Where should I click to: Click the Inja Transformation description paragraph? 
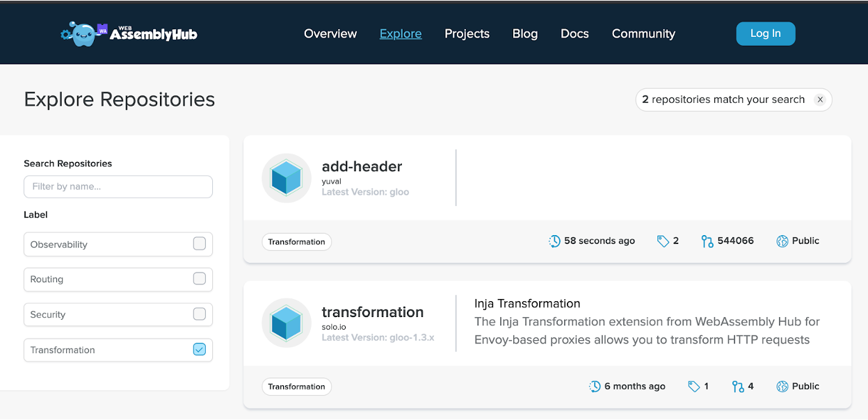tap(648, 331)
